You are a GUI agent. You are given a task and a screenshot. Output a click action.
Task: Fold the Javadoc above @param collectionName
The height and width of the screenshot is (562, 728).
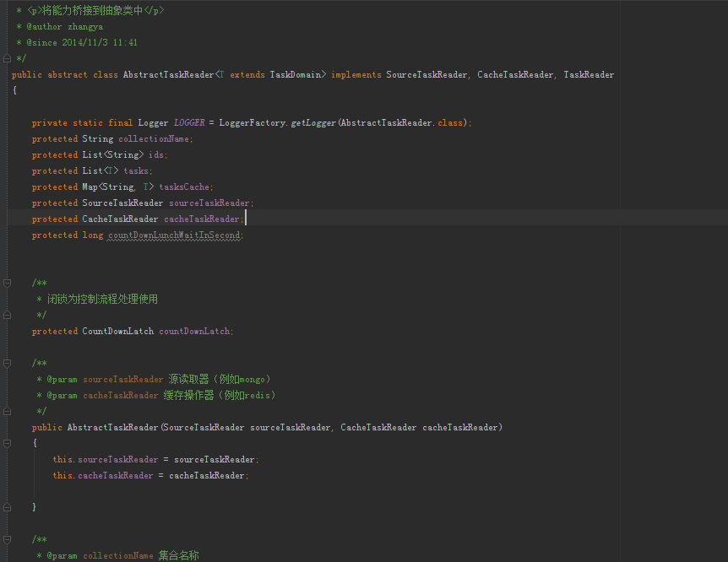(x=7, y=539)
